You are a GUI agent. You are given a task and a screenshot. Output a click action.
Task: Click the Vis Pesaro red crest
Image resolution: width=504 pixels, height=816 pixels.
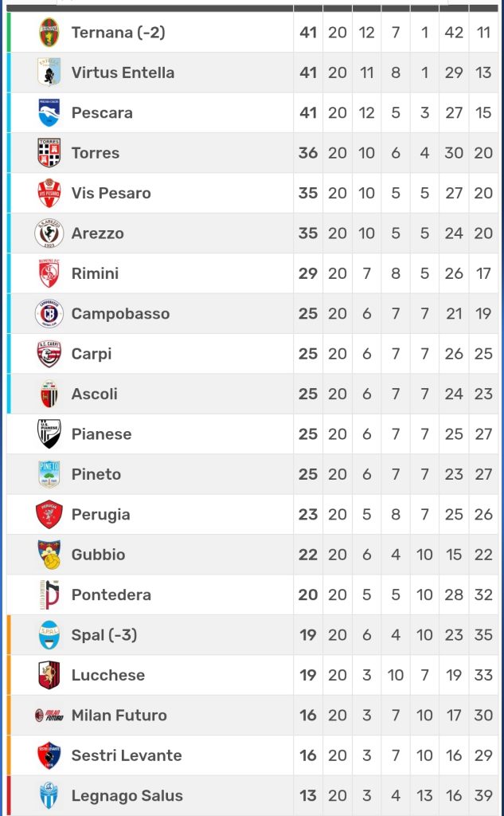[49, 194]
